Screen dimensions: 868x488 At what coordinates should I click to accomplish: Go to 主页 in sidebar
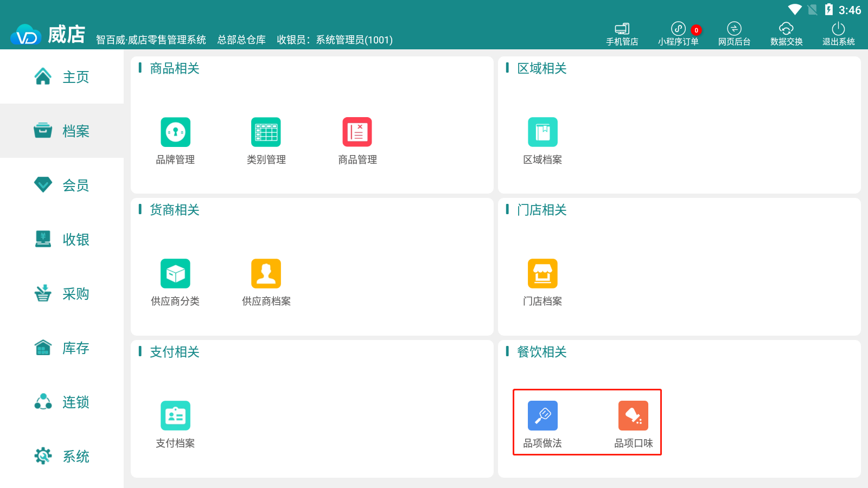[x=62, y=77]
